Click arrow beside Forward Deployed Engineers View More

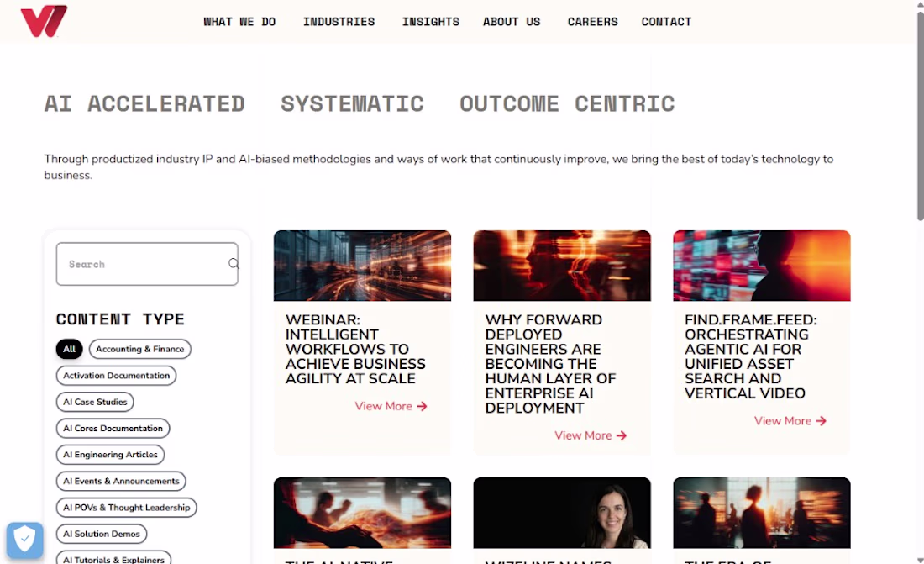(622, 435)
